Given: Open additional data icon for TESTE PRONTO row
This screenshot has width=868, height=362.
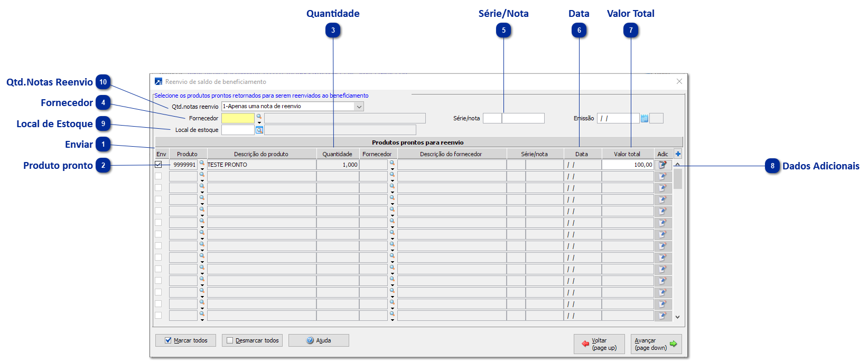Looking at the screenshot, I should [662, 165].
